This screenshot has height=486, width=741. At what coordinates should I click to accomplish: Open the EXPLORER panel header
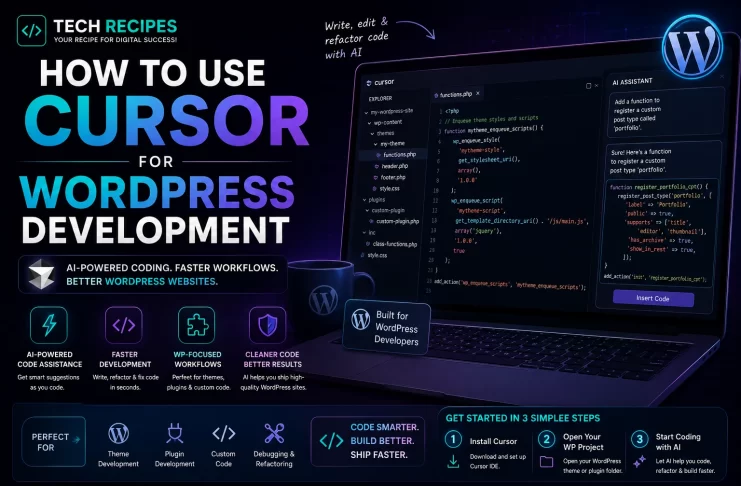380,99
